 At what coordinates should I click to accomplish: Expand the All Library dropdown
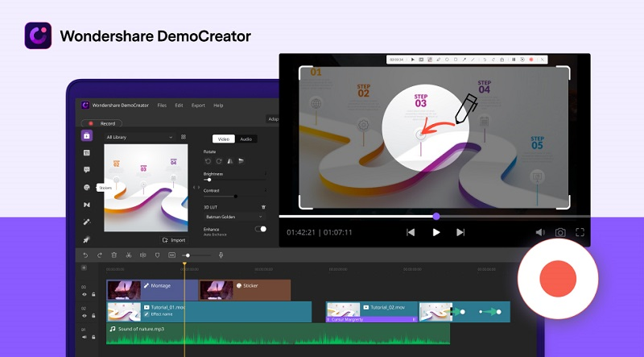coord(139,137)
